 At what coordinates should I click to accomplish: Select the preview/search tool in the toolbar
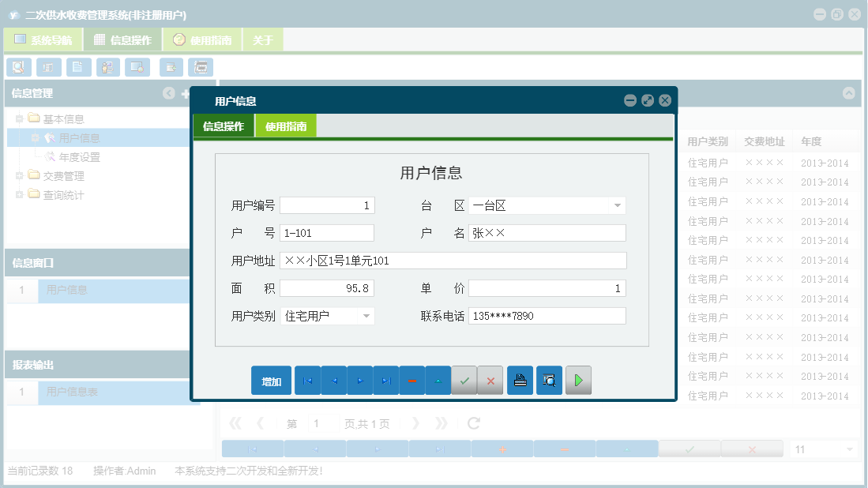(19, 67)
